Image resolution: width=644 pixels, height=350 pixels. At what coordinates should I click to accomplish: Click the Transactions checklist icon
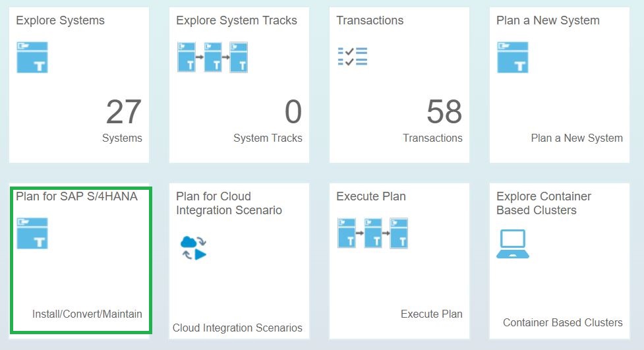353,57
